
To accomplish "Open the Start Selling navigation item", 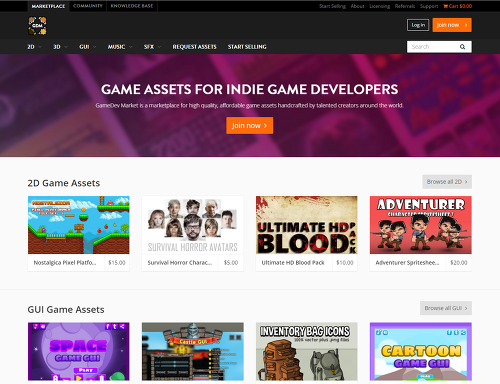I will (247, 47).
